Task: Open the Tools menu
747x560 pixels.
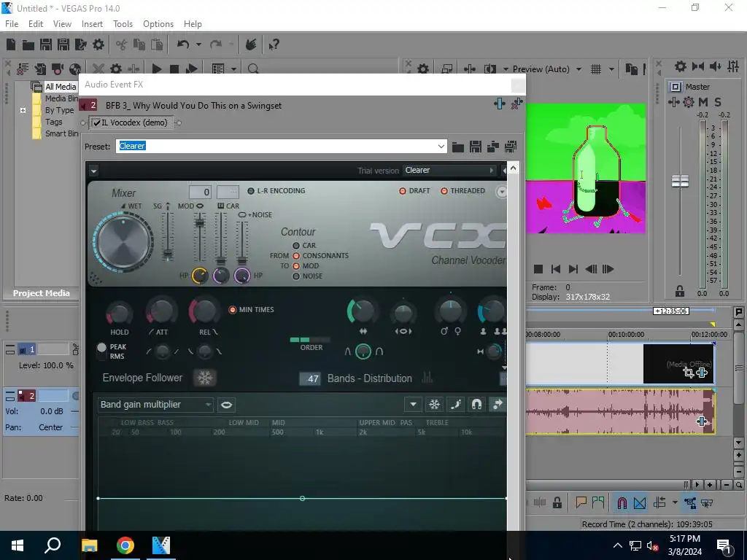Action: [123, 24]
